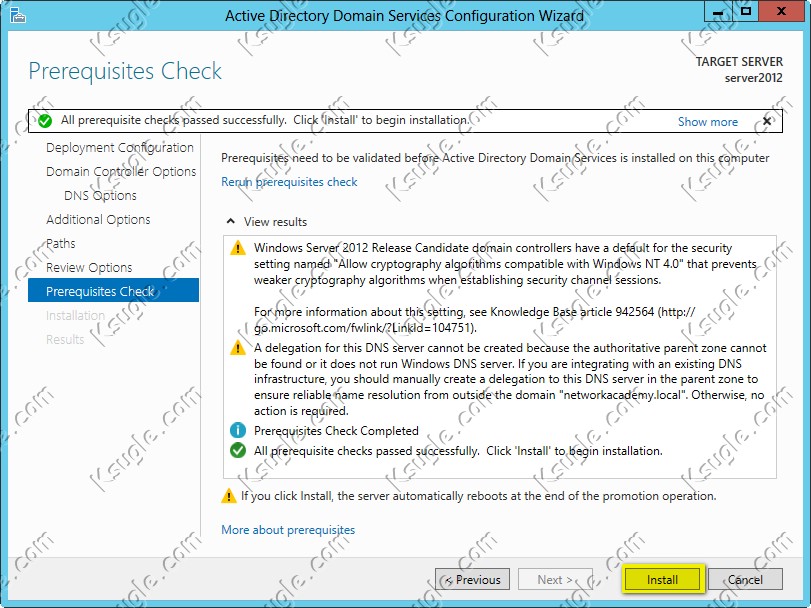Go to Deployment Configuration step

119,148
